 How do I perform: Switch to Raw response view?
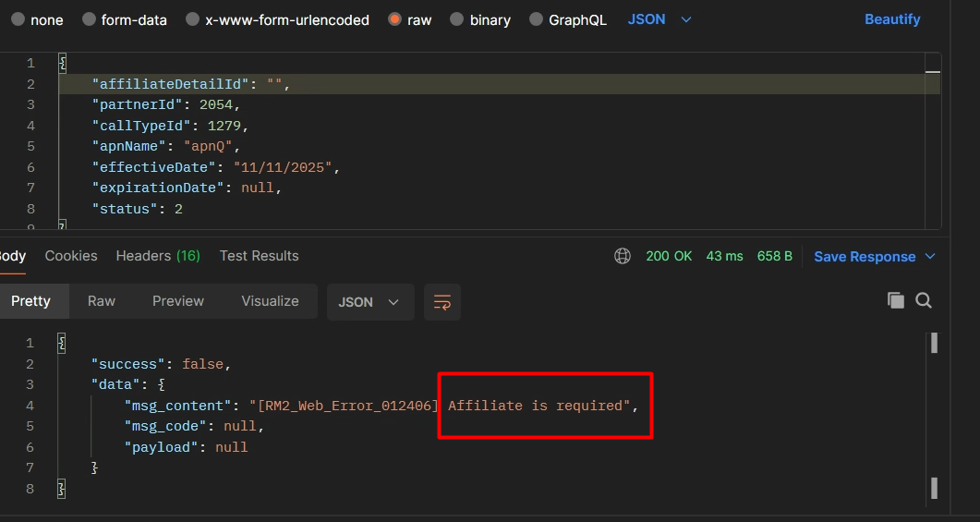point(102,301)
